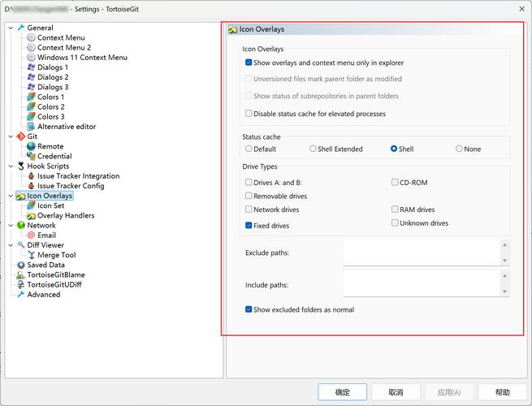
Task: Collapse the Git tree node
Action: coord(11,136)
